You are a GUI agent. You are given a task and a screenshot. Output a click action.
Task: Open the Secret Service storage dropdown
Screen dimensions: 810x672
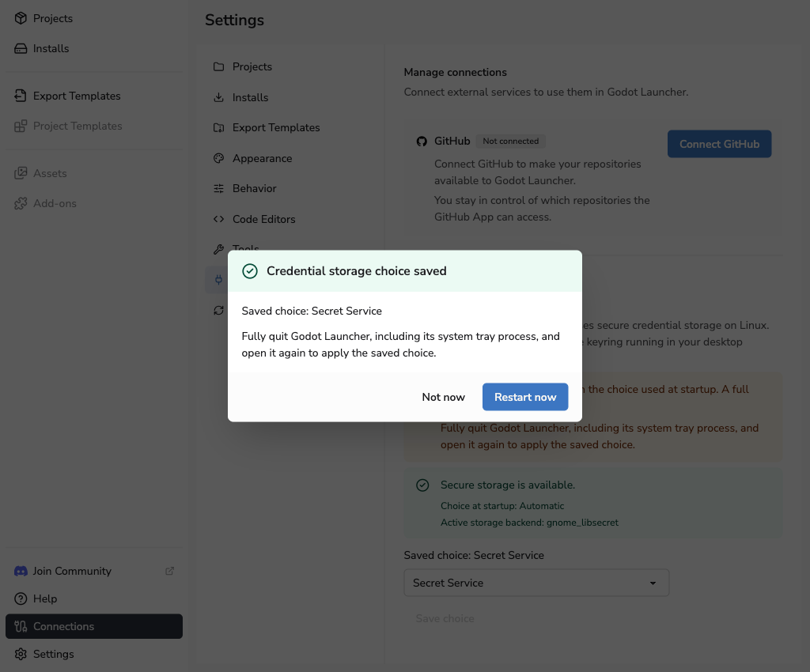point(536,583)
